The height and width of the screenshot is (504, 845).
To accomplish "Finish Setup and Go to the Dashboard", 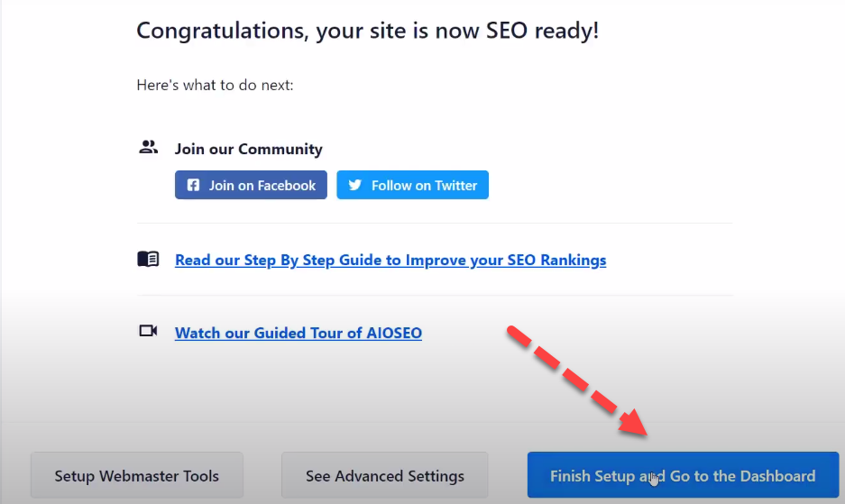I will (x=683, y=475).
